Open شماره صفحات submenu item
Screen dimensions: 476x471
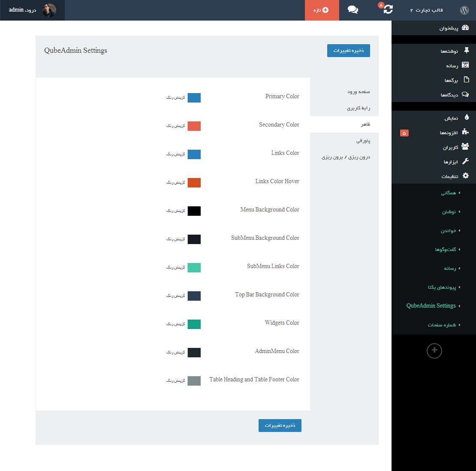point(442,325)
